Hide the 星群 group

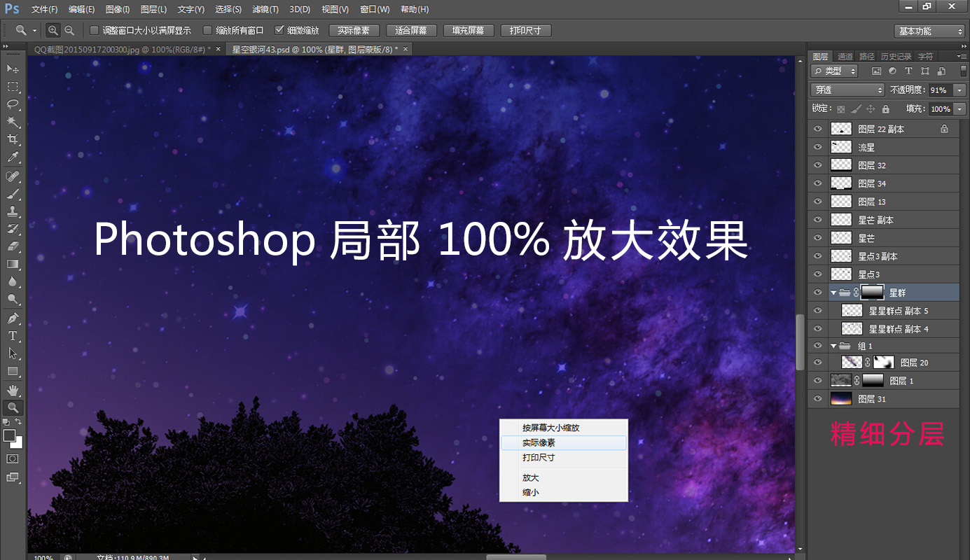coord(817,293)
